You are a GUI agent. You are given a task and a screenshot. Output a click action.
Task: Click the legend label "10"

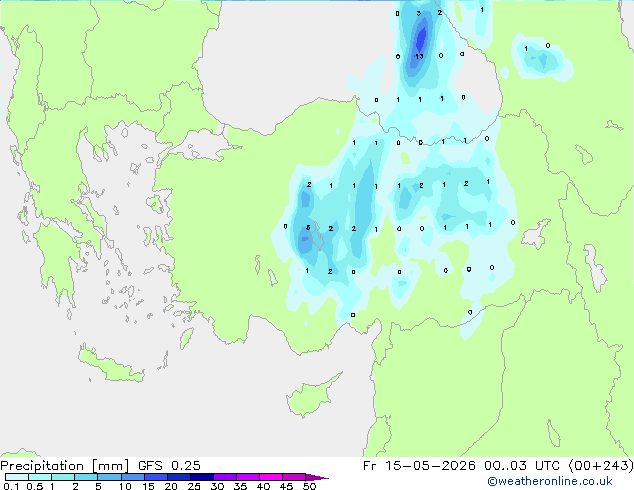tap(125, 486)
